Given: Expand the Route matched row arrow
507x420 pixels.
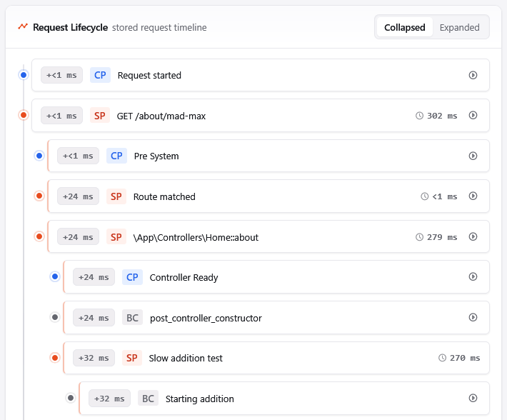Looking at the screenshot, I should (x=473, y=196).
